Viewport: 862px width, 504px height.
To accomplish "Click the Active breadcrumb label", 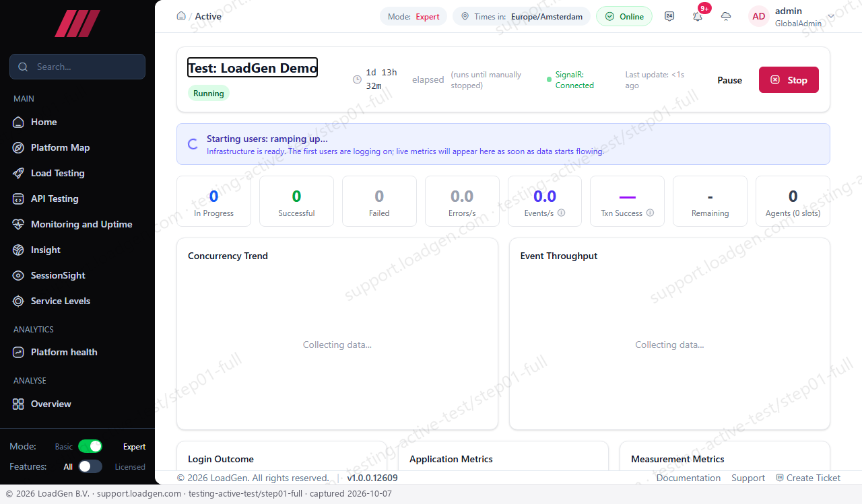I will click(208, 16).
